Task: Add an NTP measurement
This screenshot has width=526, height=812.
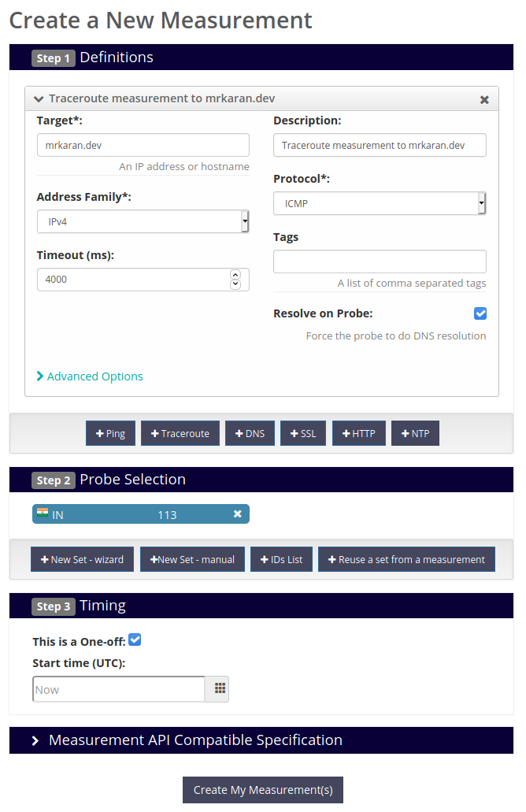Action: 415,433
